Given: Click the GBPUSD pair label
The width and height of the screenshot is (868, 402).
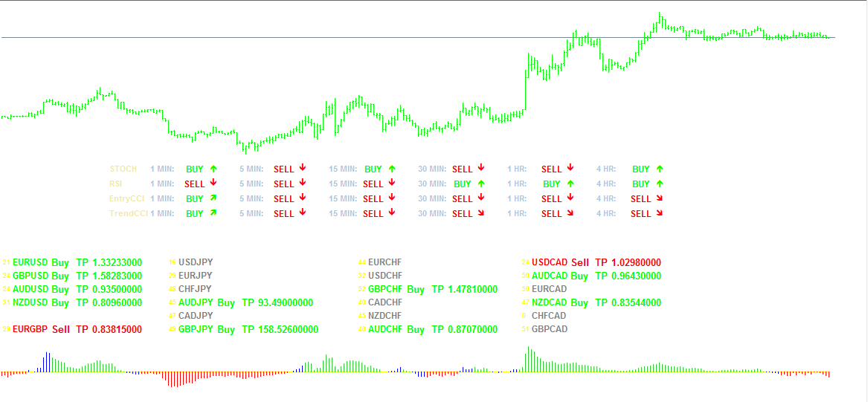Looking at the screenshot, I should tap(31, 276).
